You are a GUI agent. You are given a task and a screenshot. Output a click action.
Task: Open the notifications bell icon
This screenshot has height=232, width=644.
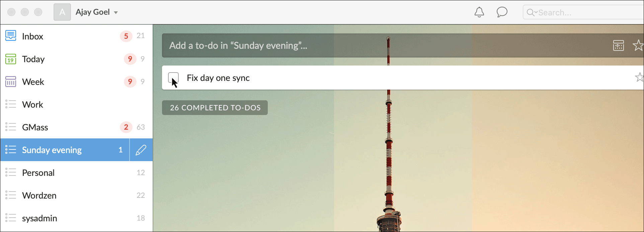click(x=479, y=12)
